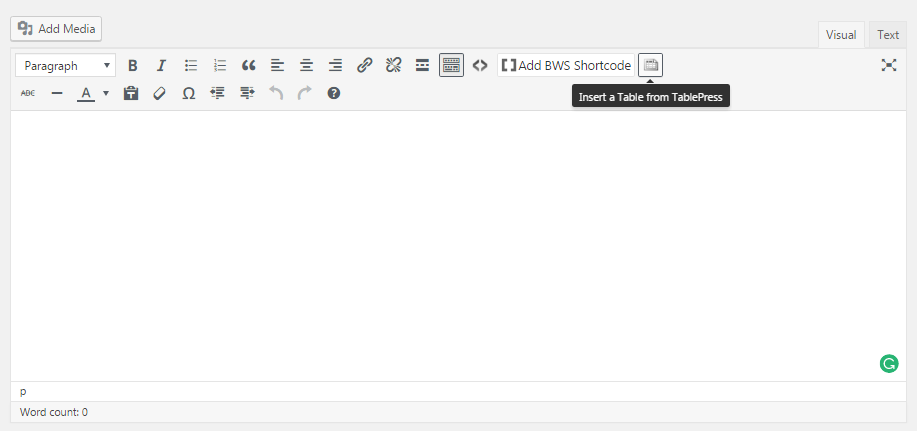Apply the text color button
This screenshot has width=917, height=431.
(x=86, y=93)
